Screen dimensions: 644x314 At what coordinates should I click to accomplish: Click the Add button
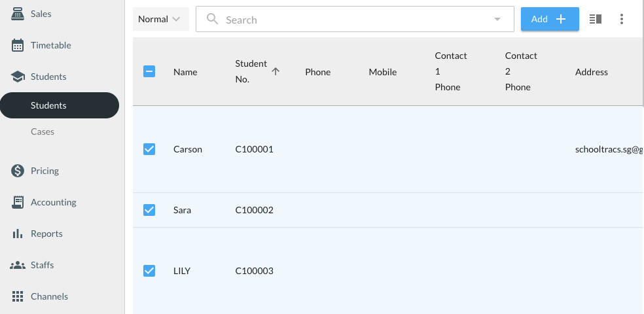coord(549,20)
